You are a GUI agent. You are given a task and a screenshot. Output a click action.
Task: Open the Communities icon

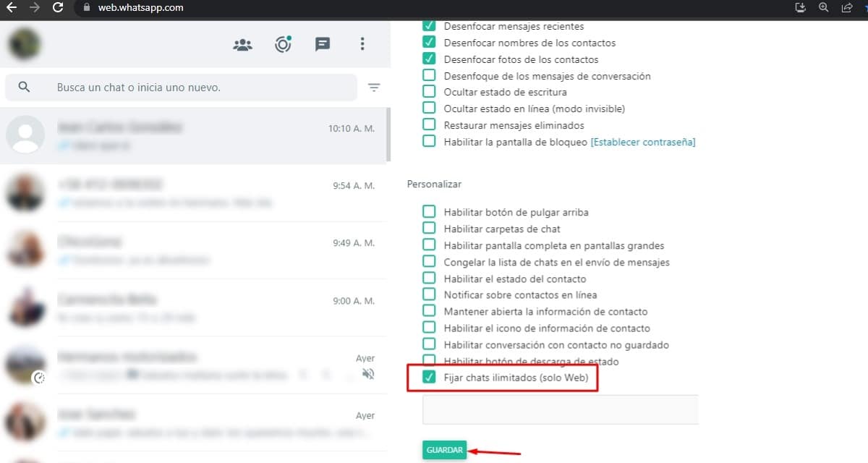pos(242,45)
